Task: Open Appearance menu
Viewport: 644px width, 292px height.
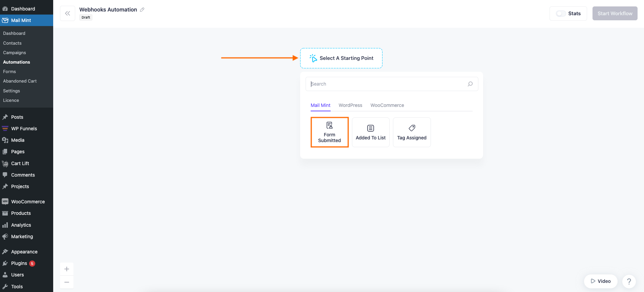Action: pyautogui.click(x=26, y=252)
